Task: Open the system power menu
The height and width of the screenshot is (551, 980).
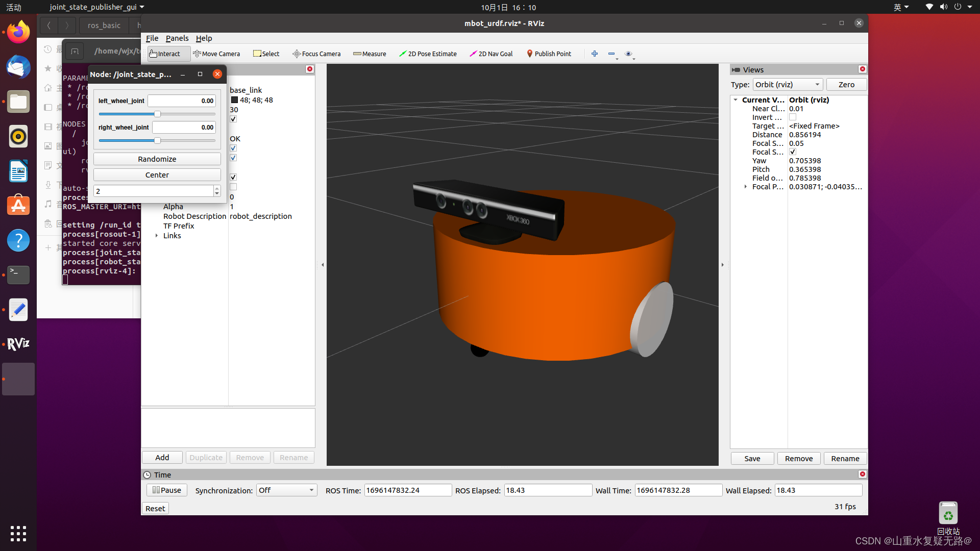Action: pos(963,7)
